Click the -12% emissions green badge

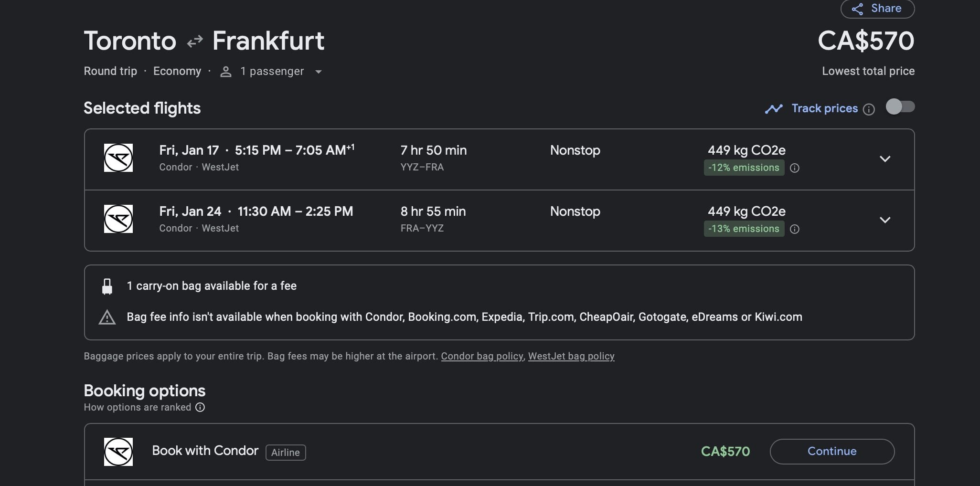744,168
